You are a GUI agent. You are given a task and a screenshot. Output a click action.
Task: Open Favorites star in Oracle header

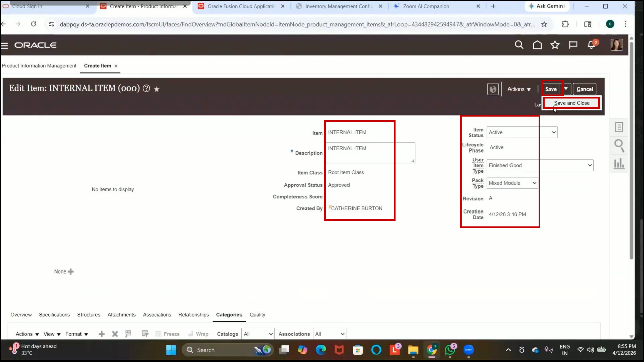tap(555, 45)
